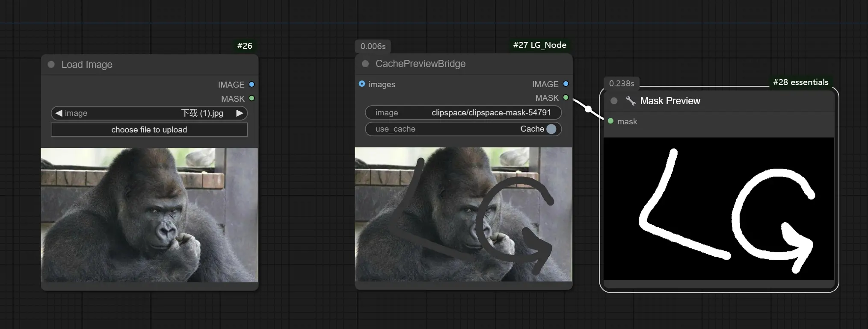Collapse the Load Image node via its dot
Viewport: 868px width, 329px height.
51,65
